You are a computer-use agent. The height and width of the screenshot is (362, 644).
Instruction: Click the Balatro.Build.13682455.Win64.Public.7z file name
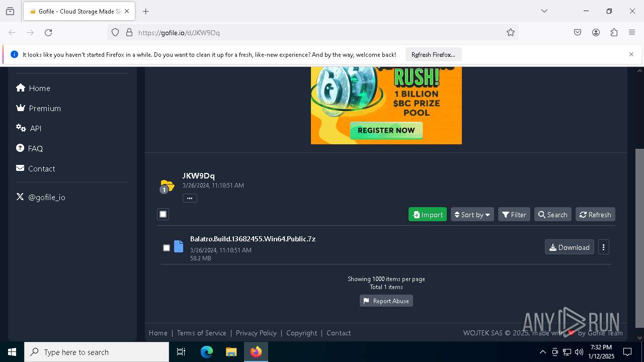[253, 239]
